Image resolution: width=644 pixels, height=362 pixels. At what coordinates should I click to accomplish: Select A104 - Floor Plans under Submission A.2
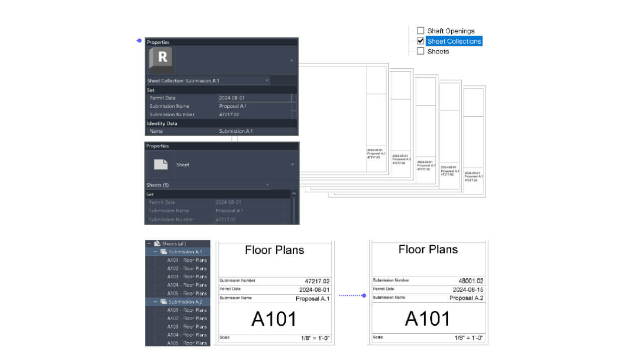click(187, 335)
